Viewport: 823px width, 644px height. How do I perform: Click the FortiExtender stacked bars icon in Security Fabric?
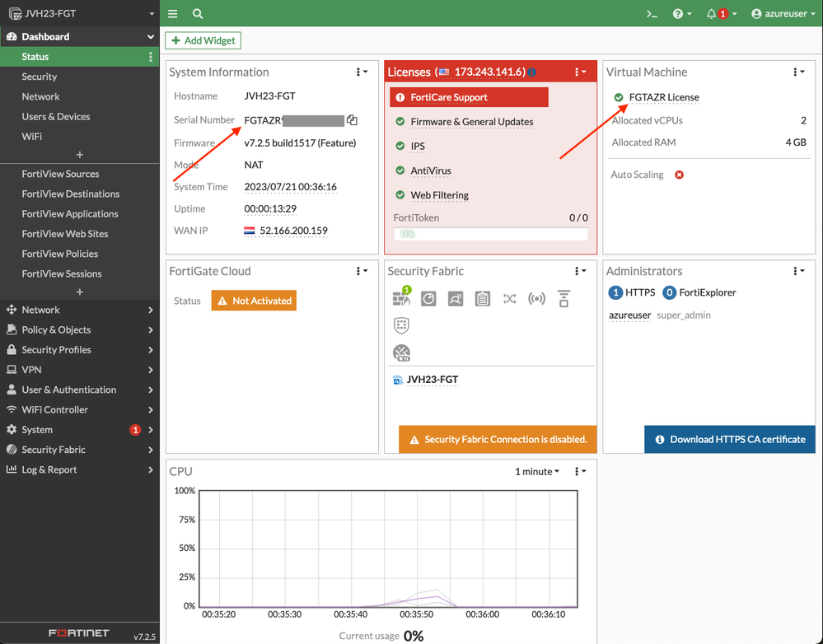point(563,299)
